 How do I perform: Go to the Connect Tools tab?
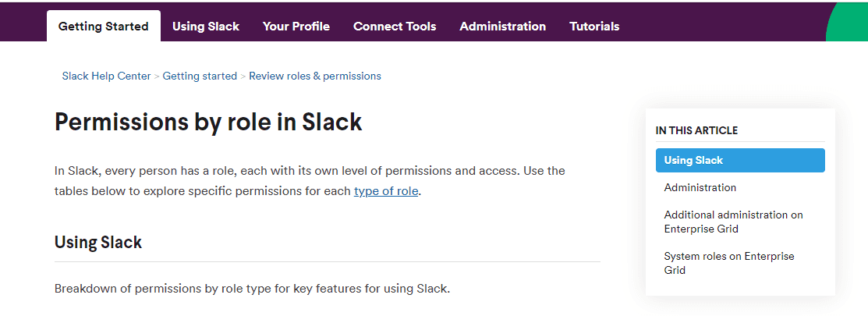(395, 27)
